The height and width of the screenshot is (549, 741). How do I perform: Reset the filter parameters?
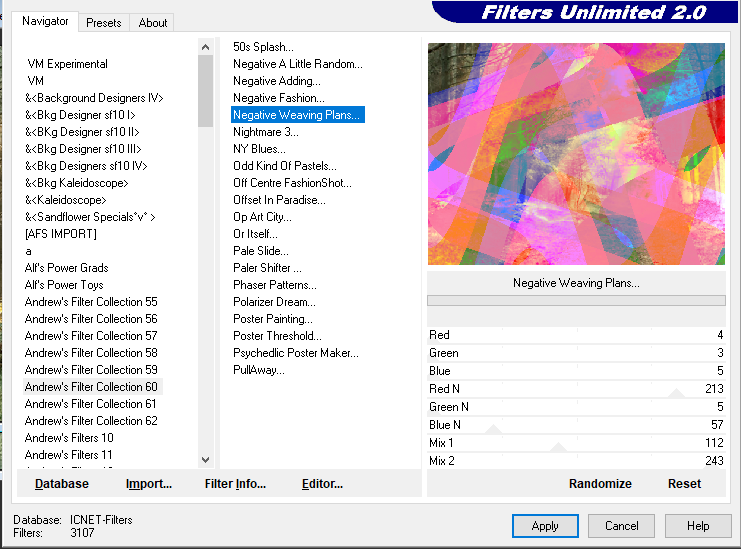point(684,484)
